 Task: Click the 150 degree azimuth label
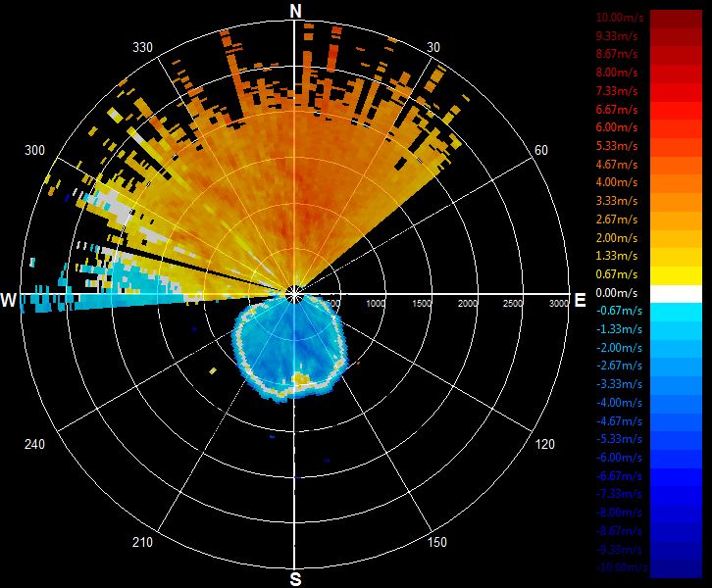click(436, 542)
